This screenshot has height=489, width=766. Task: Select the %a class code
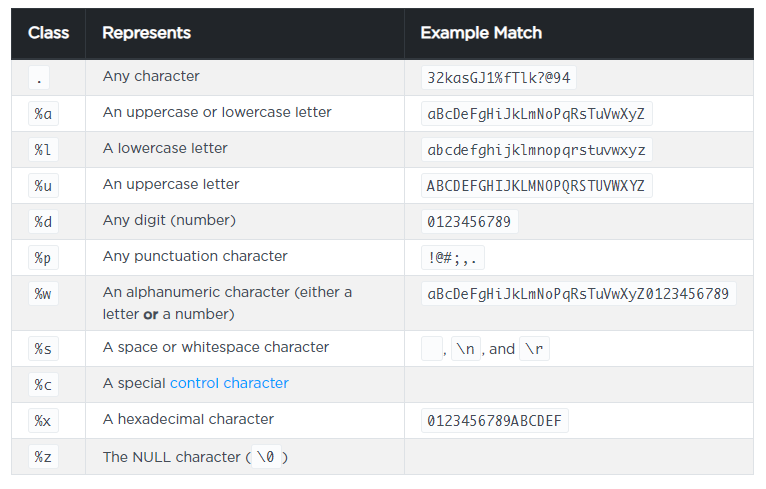tap(43, 113)
